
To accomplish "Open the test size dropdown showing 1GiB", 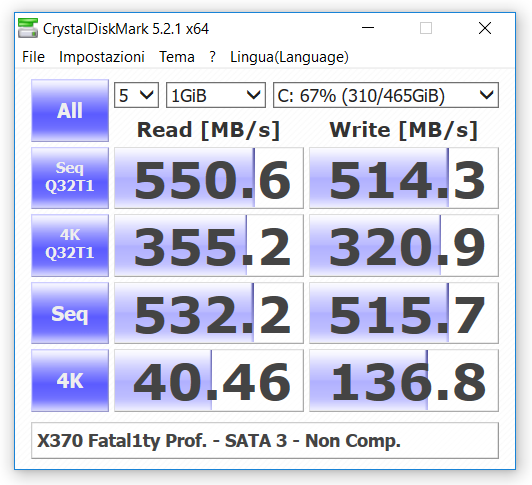I will tap(216, 95).
